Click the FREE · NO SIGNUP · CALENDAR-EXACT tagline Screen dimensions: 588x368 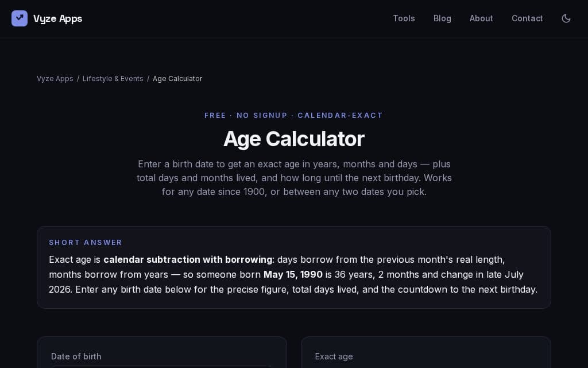pos(293,115)
